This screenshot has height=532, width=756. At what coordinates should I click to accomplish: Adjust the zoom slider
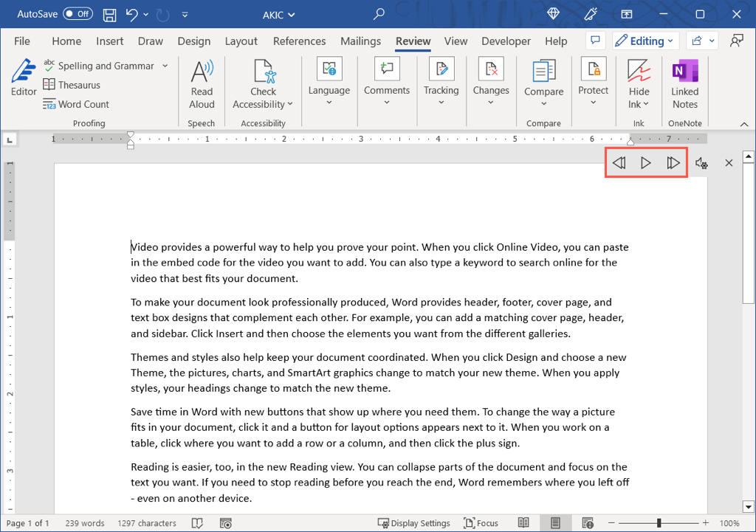[x=659, y=523]
